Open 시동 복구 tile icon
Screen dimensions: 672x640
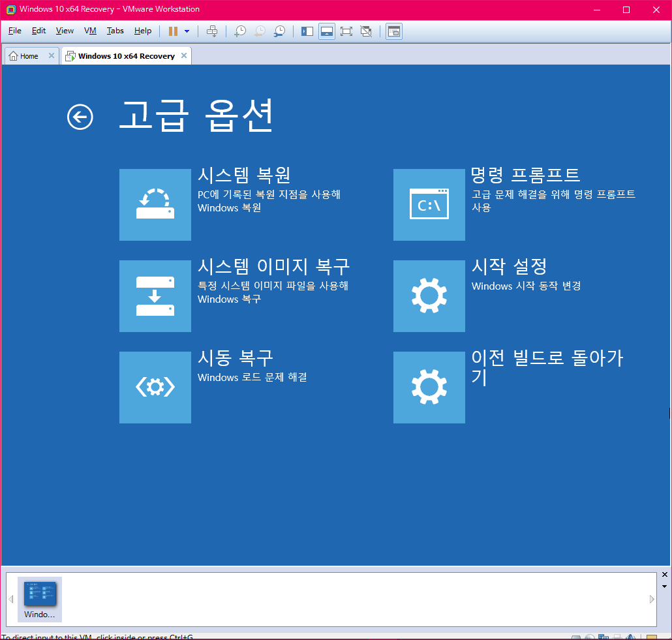(155, 387)
